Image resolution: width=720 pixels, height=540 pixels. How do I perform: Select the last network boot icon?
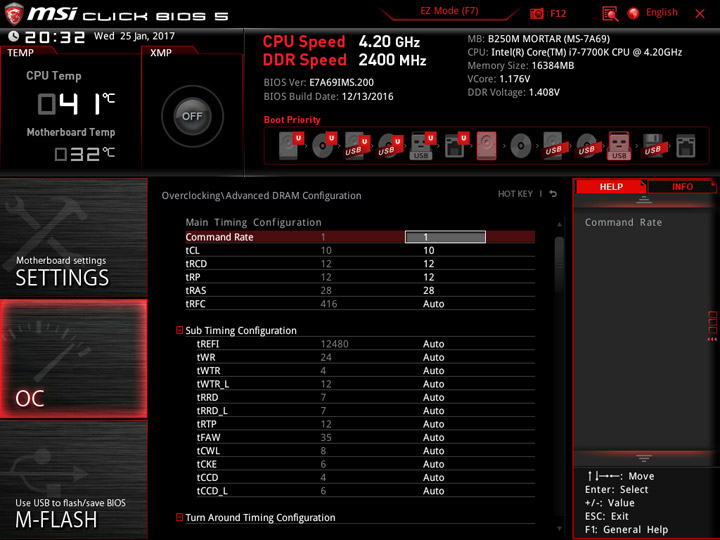point(686,146)
